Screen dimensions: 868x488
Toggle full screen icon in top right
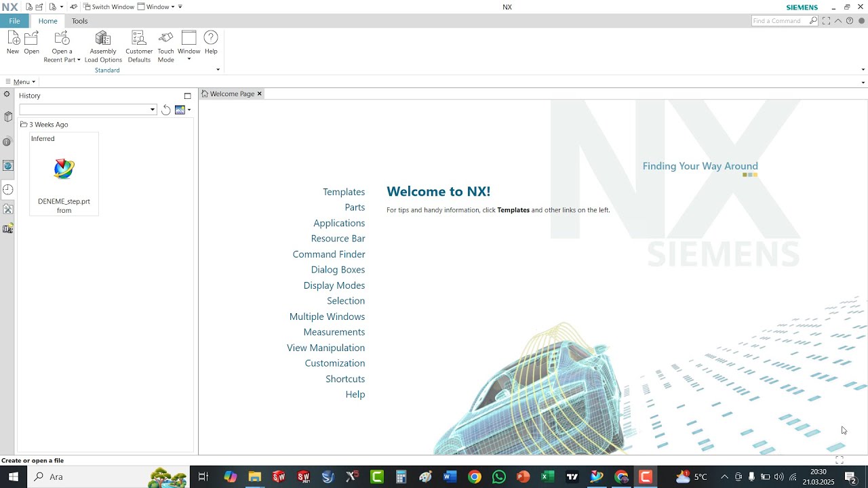(826, 21)
